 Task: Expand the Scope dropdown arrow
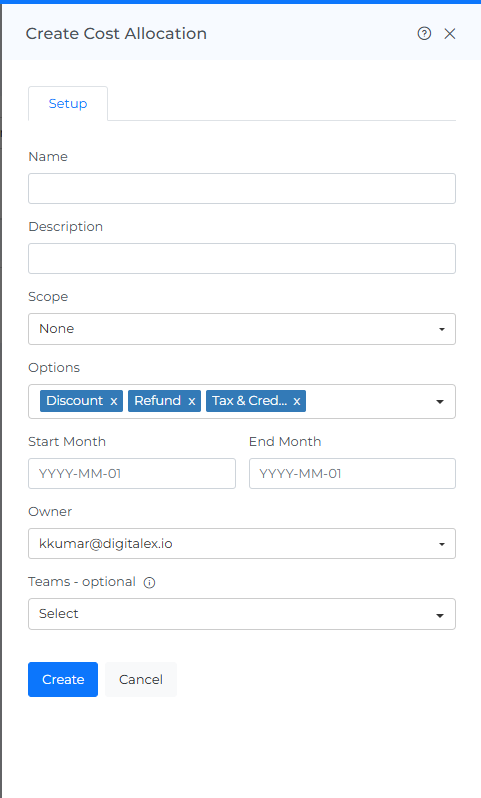click(441, 329)
